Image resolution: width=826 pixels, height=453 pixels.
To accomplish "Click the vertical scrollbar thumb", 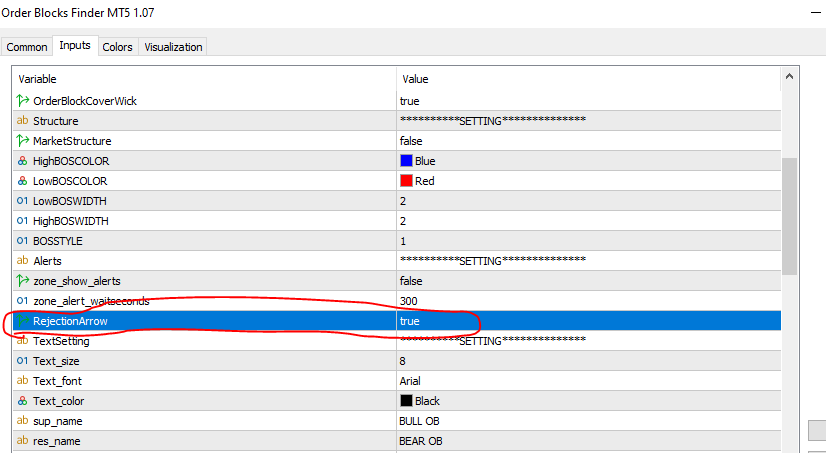I will click(x=789, y=216).
